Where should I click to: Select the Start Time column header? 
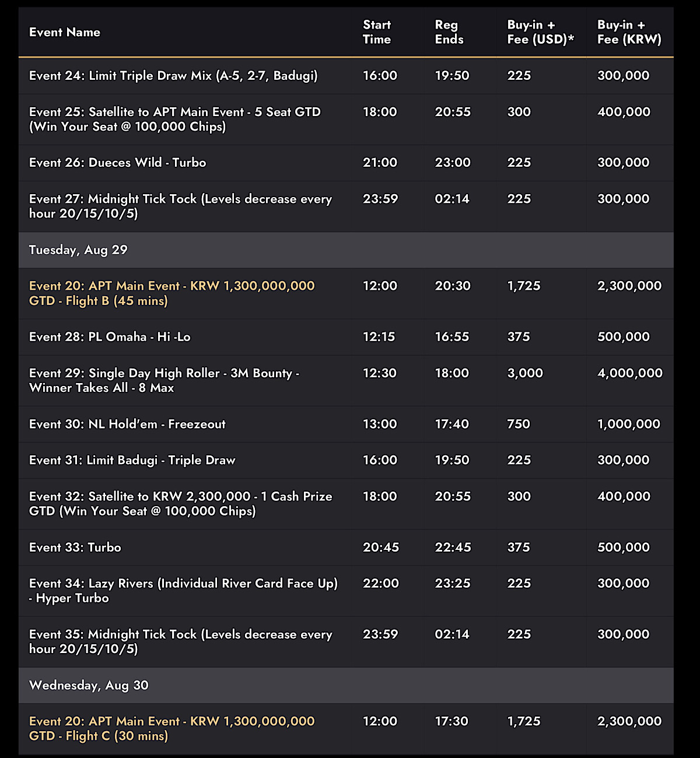377,32
